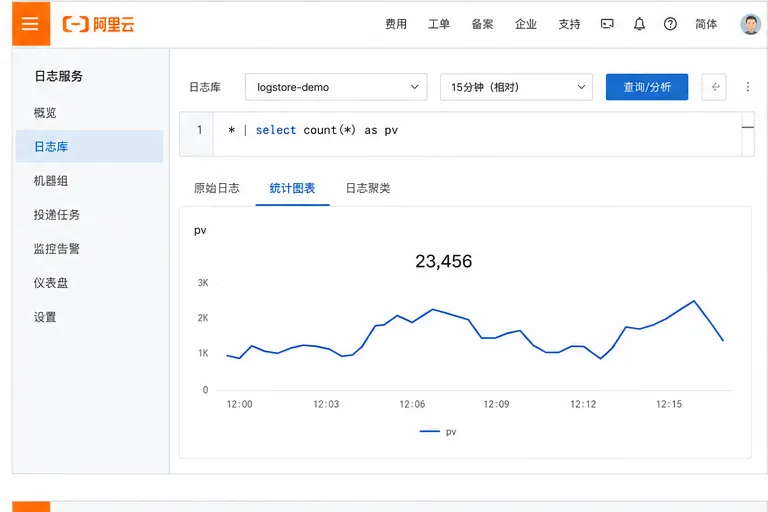Viewport: 768px width, 512px height.
Task: Click line number 1 in the editor gutter
Action: [x=200, y=130]
